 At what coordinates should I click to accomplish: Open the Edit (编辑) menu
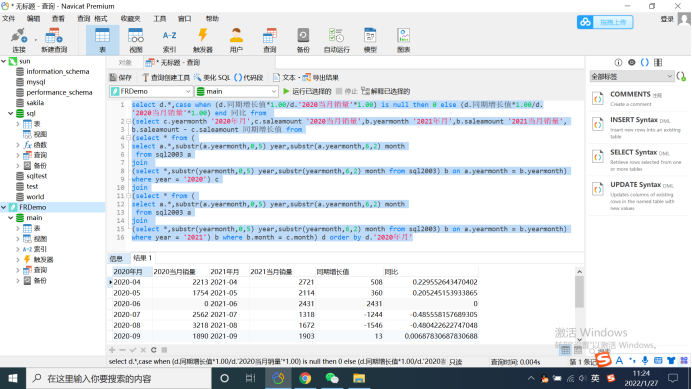(33, 19)
